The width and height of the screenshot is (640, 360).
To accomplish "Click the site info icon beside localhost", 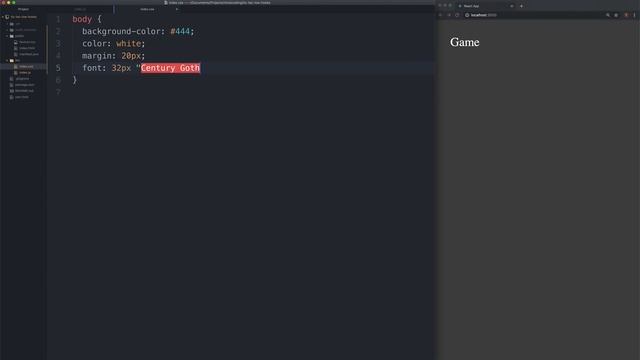I will pos(467,15).
